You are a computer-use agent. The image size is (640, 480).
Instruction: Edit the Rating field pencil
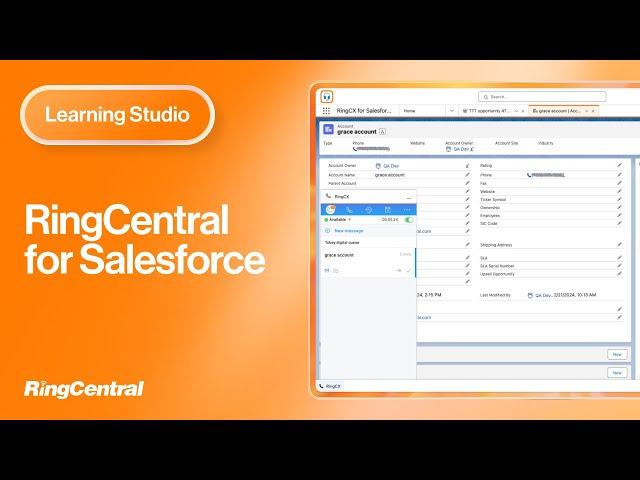pos(619,165)
